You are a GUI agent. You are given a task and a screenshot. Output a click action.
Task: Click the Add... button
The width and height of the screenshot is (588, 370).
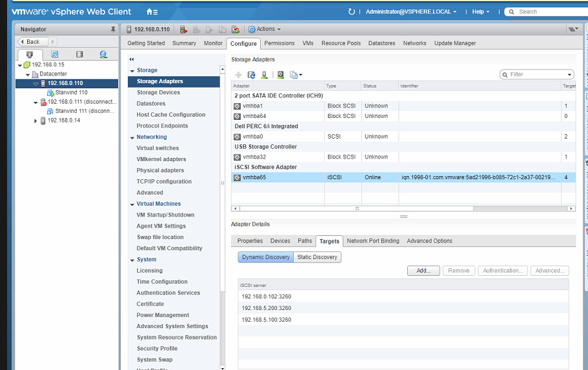pos(423,271)
